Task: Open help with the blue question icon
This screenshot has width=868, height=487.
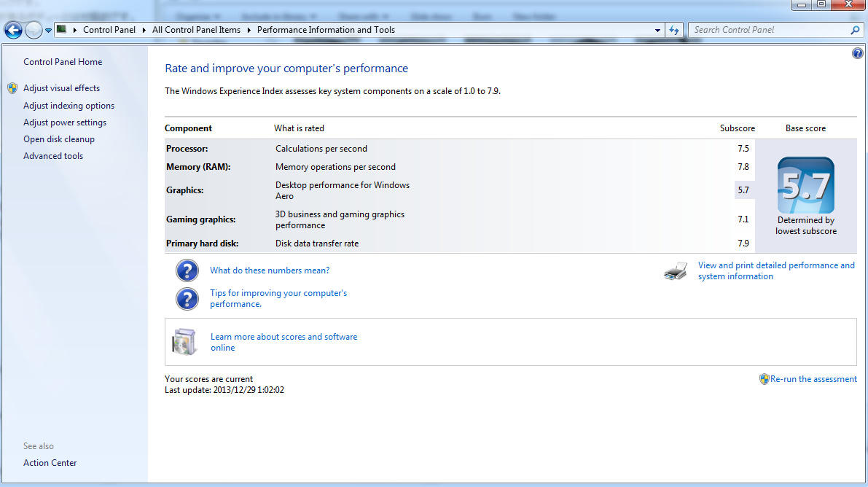Action: (x=857, y=54)
